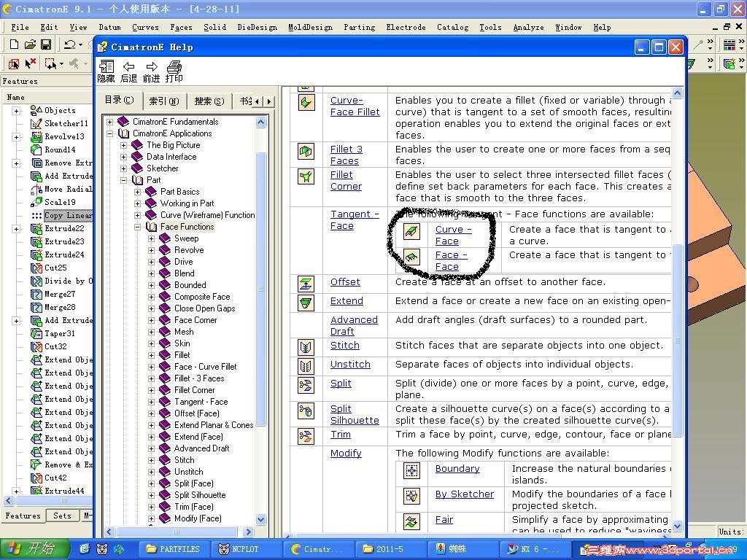Open the Split Silhouette link
Screen dimensions: 747x560
pyautogui.click(x=355, y=414)
